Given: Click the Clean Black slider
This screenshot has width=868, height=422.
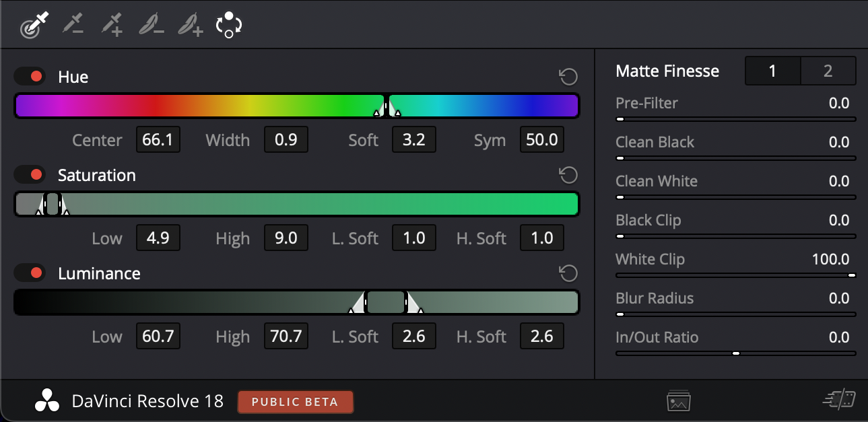Looking at the screenshot, I should 735,158.
